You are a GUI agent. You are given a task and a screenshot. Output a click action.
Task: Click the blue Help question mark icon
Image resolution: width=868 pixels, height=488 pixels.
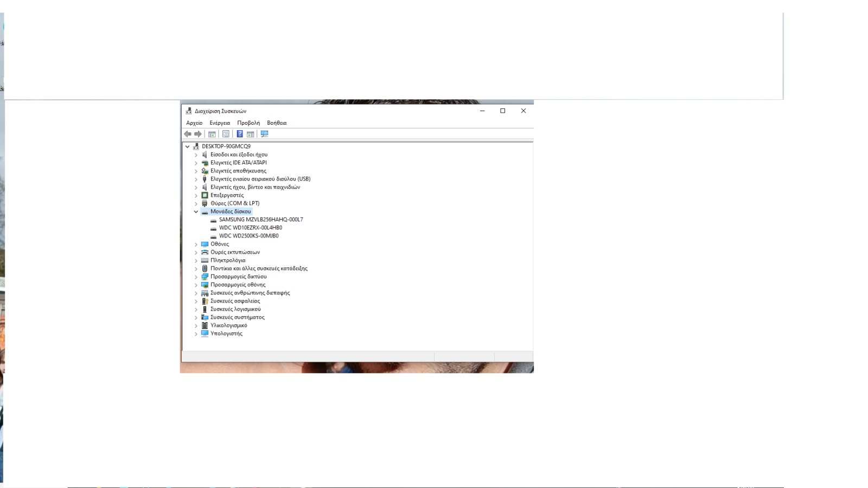point(240,134)
